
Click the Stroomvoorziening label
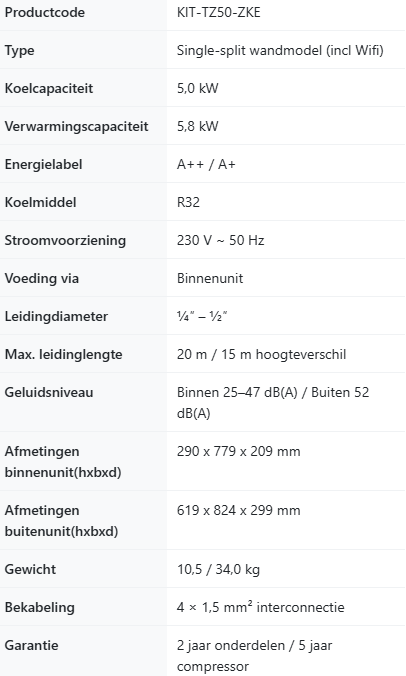click(65, 240)
